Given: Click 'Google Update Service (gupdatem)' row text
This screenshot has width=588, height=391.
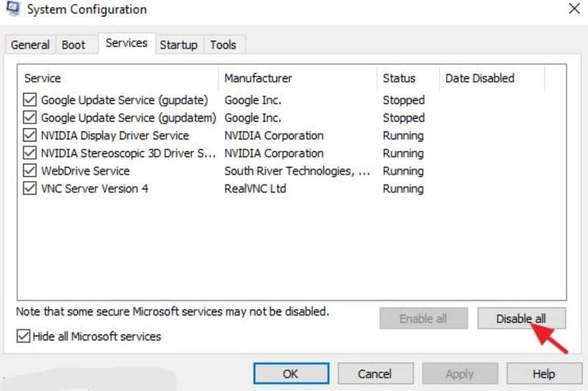Looking at the screenshot, I should (x=129, y=118).
